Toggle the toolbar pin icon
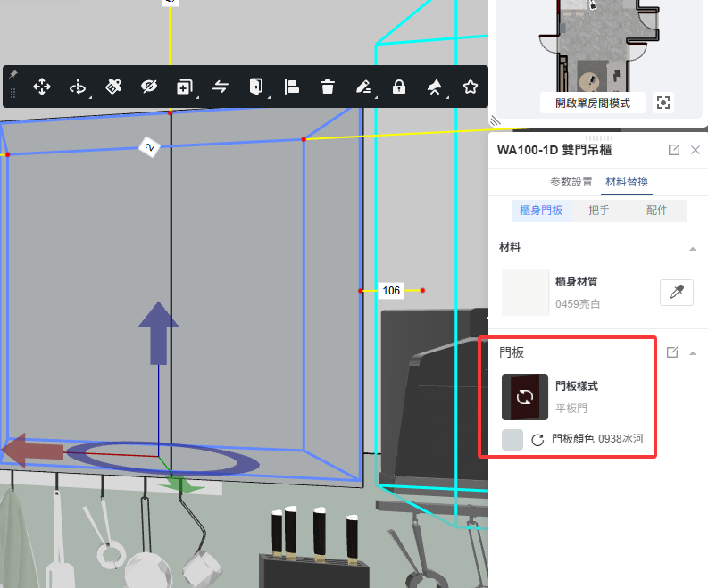708x588 pixels. click(12, 74)
